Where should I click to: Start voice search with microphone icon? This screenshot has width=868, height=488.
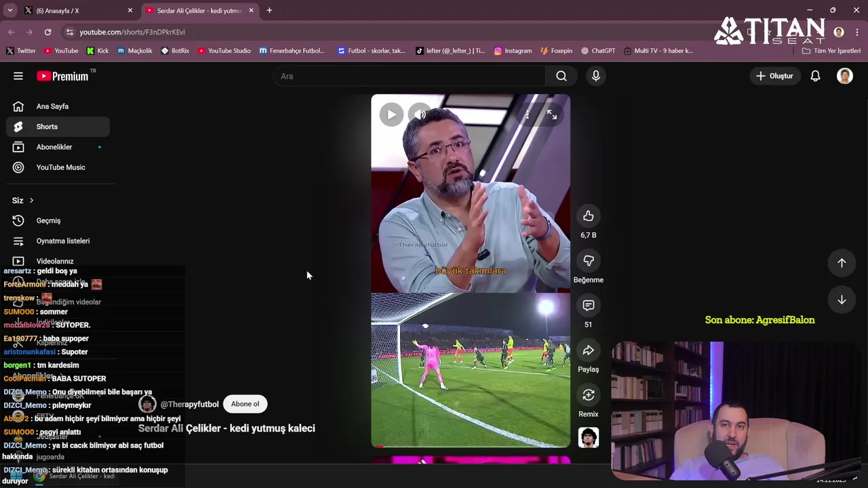596,76
